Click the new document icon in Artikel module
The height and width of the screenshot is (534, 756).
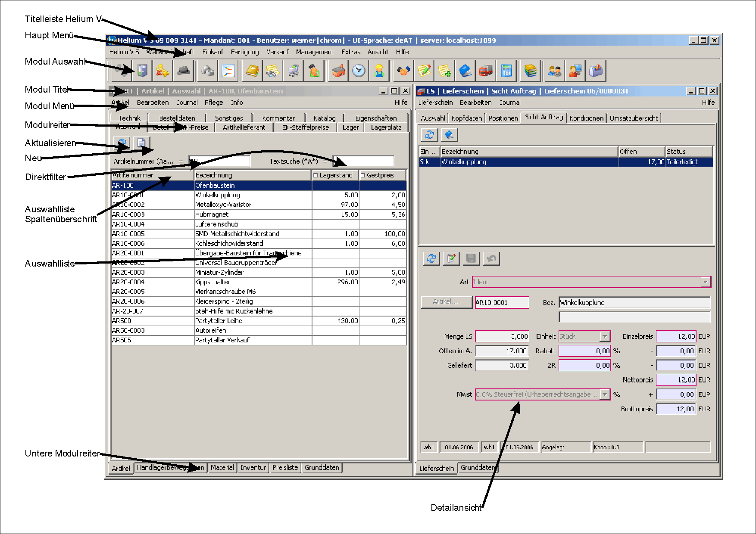point(141,143)
